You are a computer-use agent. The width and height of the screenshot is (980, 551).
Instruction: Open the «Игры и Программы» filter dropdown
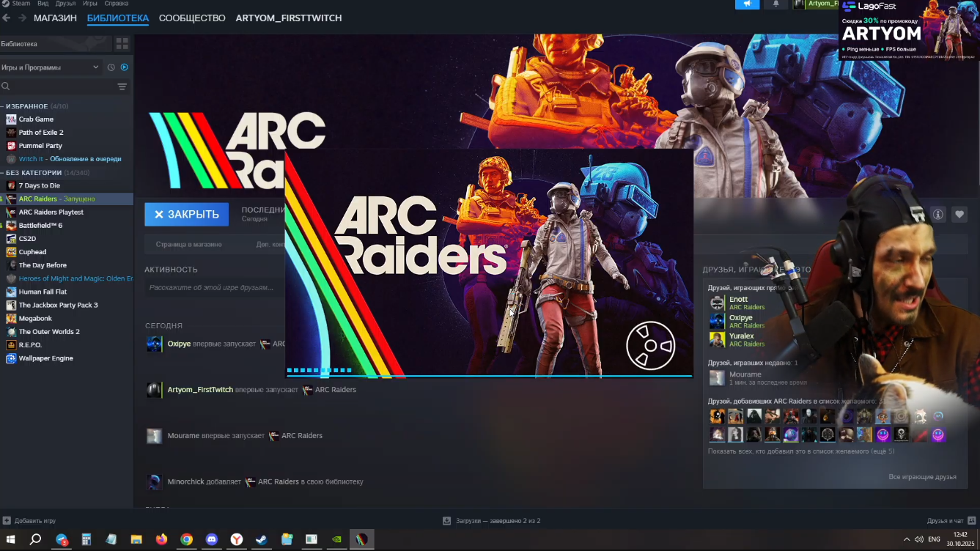(x=51, y=67)
